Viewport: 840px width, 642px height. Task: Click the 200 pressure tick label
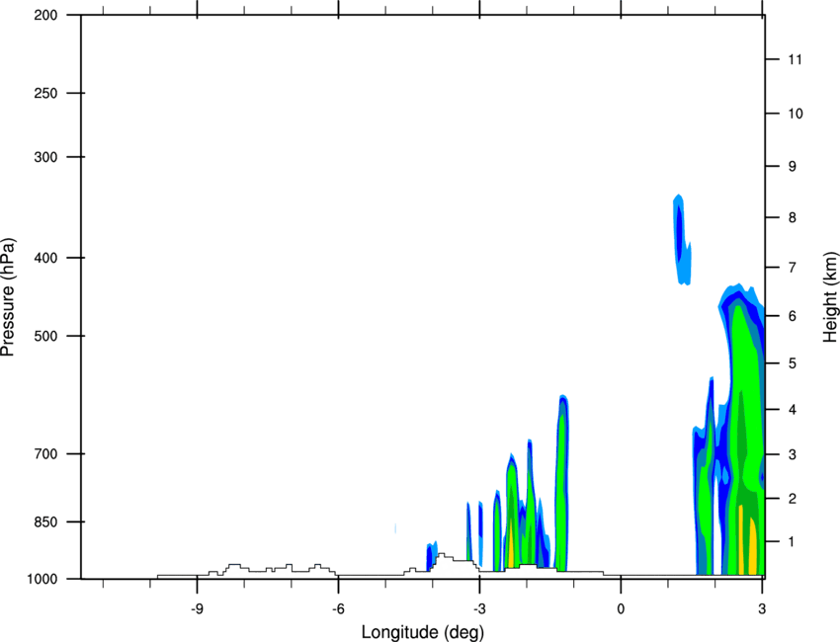point(45,15)
